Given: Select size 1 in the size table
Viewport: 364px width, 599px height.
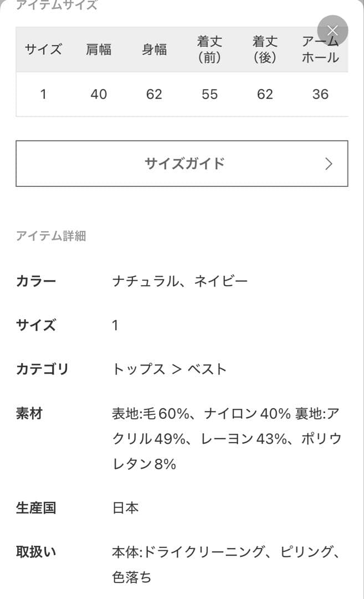Looking at the screenshot, I should tap(43, 94).
